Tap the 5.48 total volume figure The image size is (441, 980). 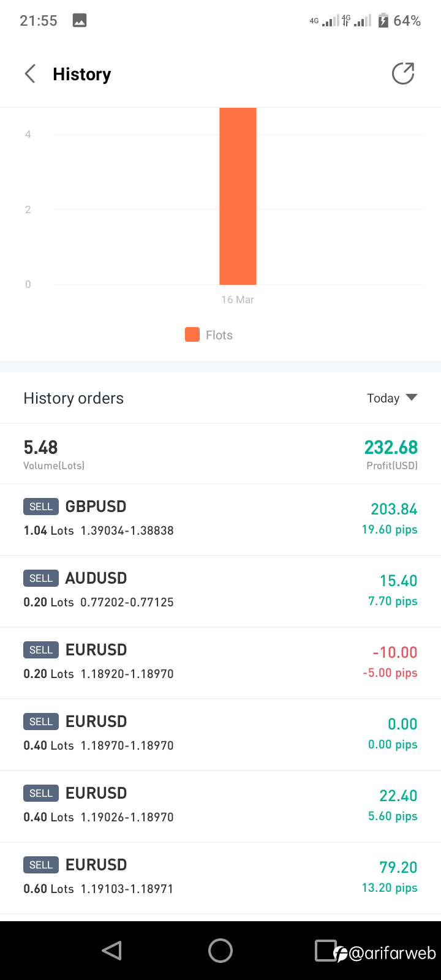click(x=40, y=448)
